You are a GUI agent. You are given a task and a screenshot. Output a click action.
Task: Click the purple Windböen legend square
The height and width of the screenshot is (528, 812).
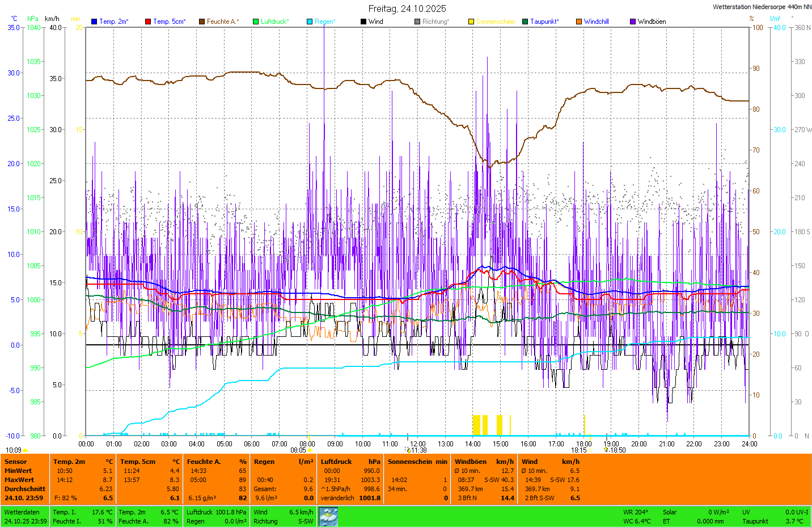tap(633, 22)
